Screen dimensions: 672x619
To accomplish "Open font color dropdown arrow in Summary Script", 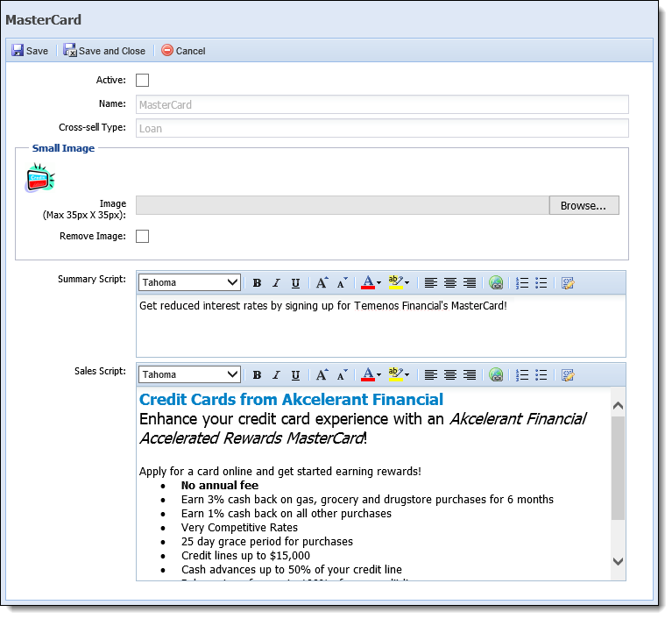I will 378,283.
